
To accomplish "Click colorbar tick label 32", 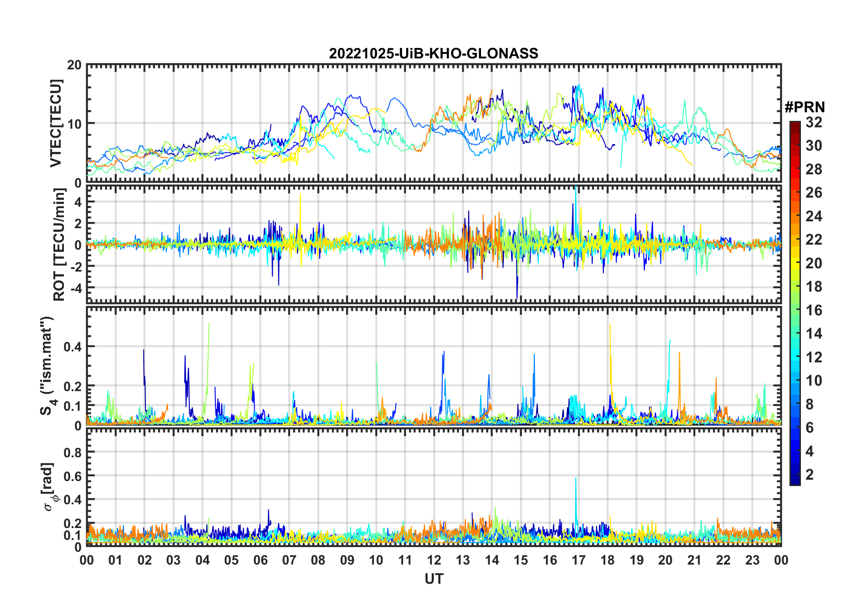I will click(x=814, y=122).
